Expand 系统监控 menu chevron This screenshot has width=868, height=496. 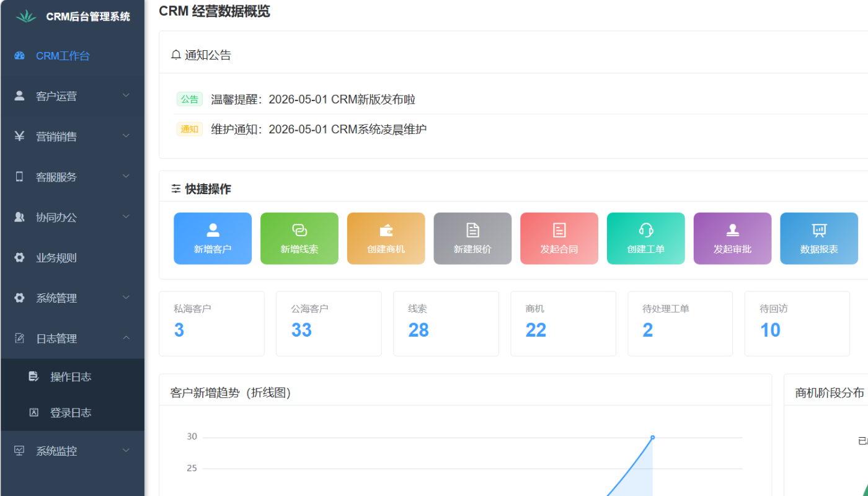click(x=126, y=450)
